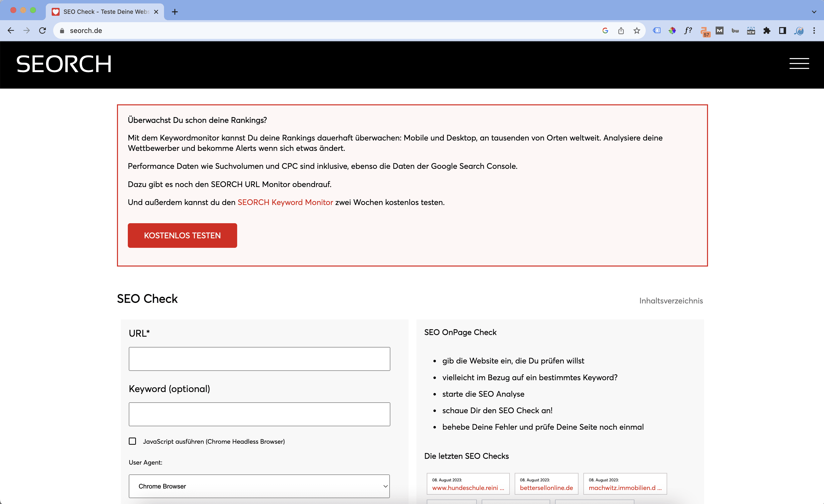Open a new browser tab
Viewport: 824px width, 504px height.
(x=175, y=12)
